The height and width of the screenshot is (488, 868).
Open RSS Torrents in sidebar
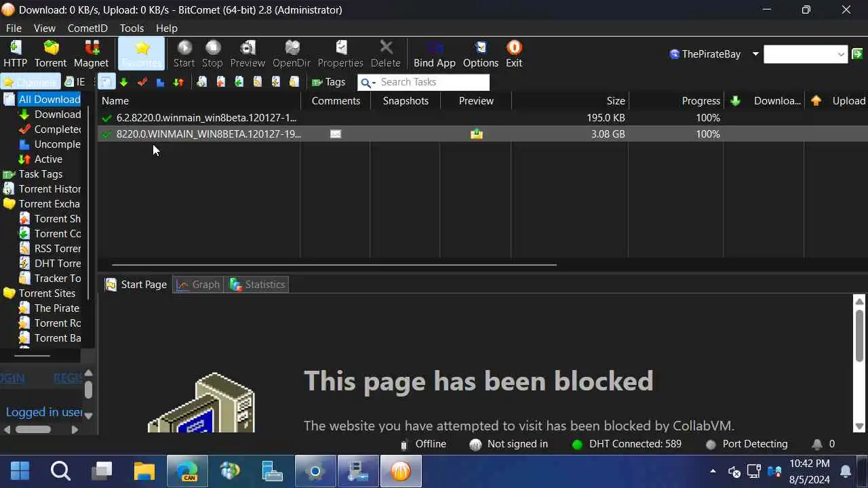51,249
